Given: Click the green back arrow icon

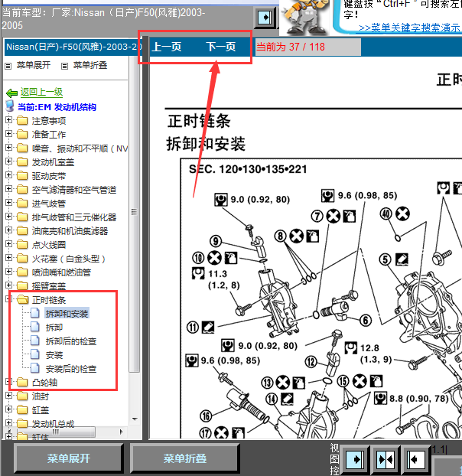Looking at the screenshot, I should coord(11,93).
